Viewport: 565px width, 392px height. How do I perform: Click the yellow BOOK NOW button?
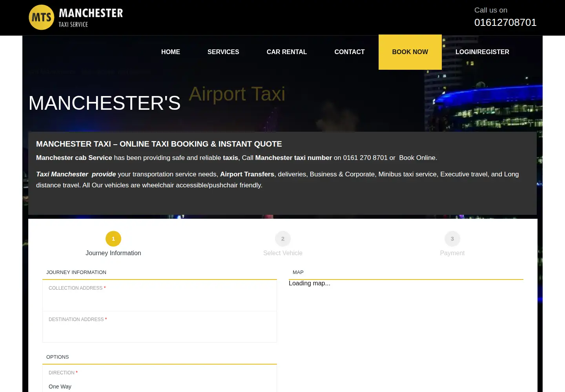[x=410, y=52]
